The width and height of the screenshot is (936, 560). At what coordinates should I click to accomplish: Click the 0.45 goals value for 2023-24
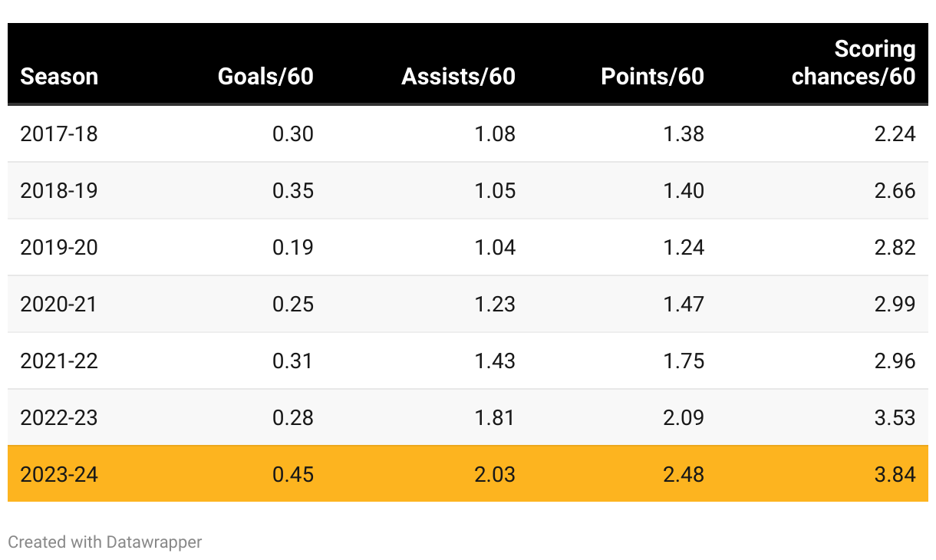[293, 475]
